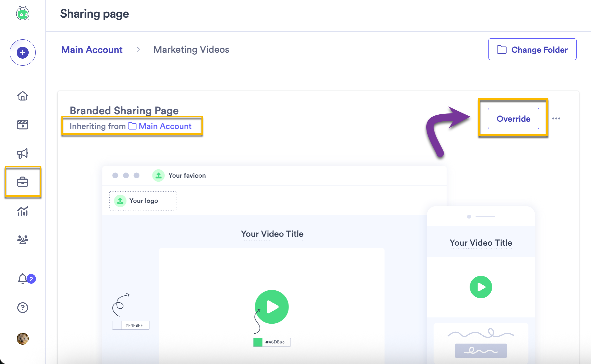Follow the Main Account inheritance link
This screenshot has width=591, height=364.
point(165,126)
